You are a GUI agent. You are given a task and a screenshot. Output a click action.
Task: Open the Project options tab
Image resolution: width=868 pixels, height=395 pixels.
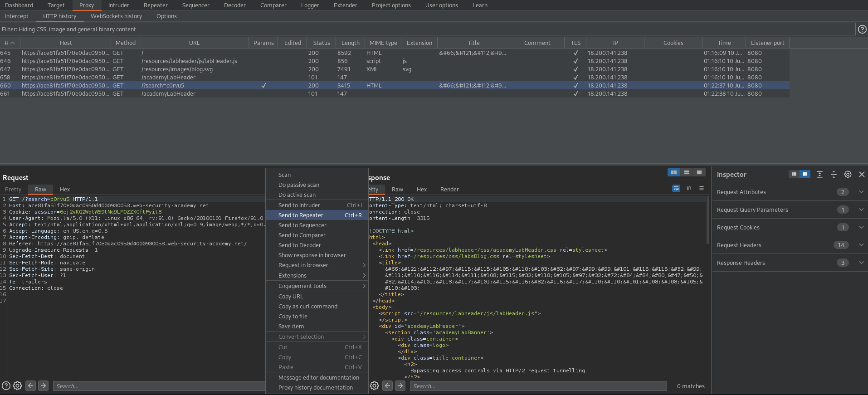tap(391, 5)
